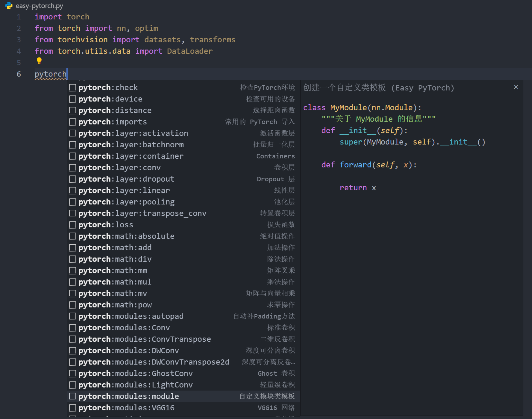Click the snippet icon beside pytorch:math:absolute

click(x=73, y=236)
